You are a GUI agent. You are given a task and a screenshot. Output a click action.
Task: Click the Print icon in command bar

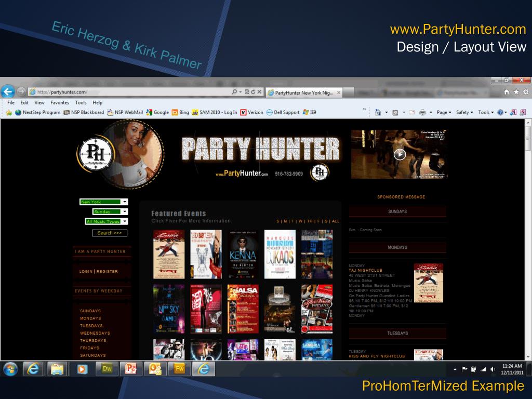422,112
